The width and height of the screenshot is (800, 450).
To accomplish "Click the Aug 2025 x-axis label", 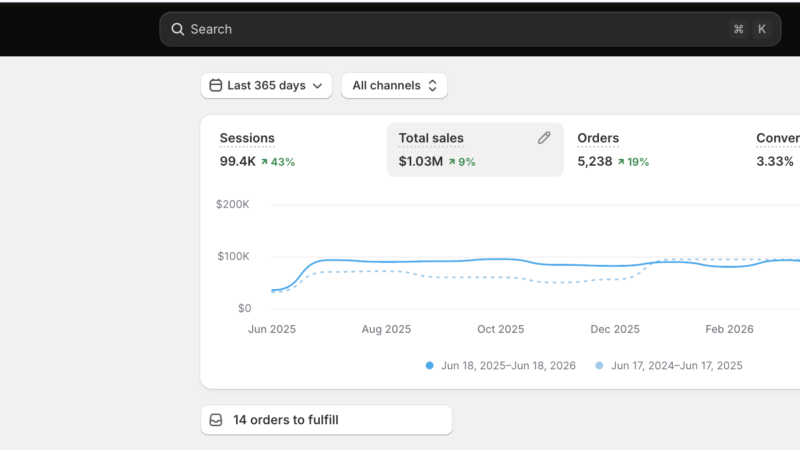I will point(386,329).
